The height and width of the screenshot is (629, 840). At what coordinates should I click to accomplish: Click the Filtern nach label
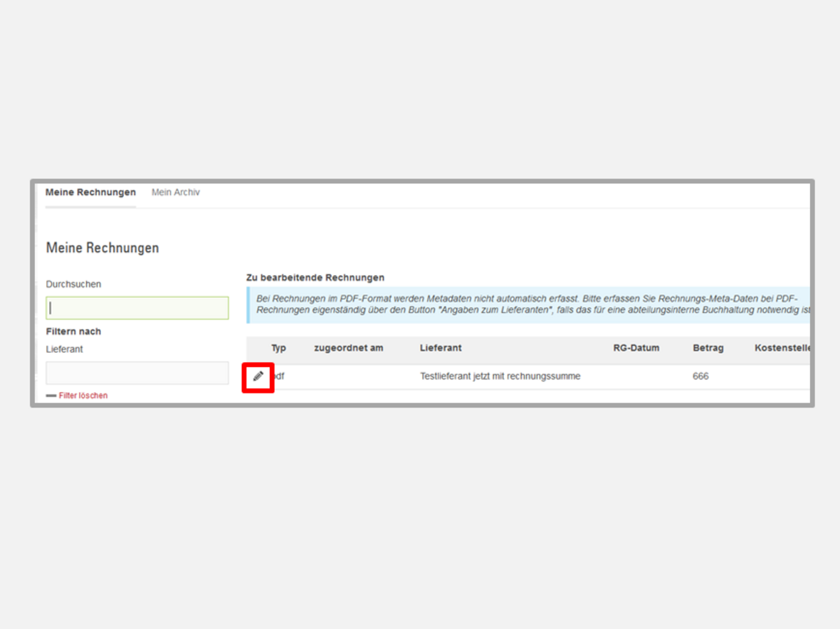[73, 332]
